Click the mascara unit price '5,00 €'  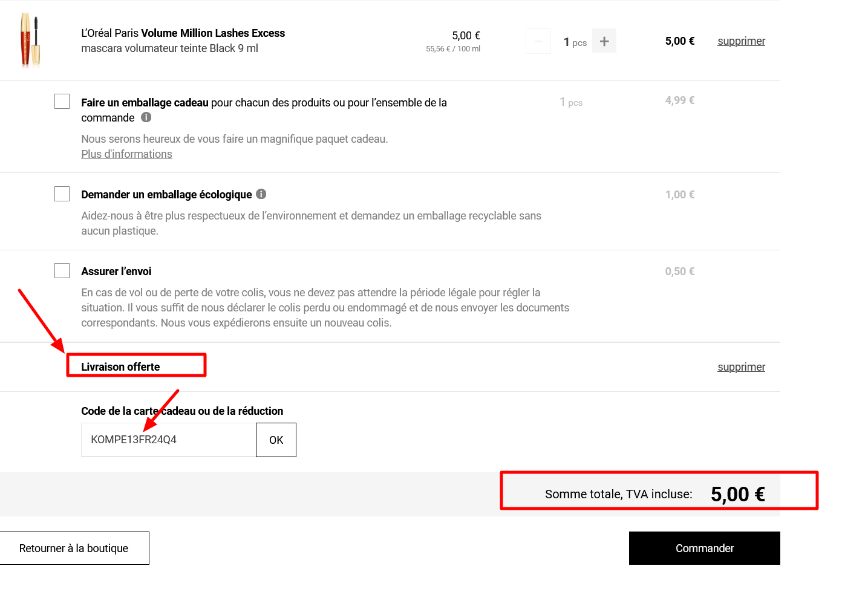pos(465,35)
